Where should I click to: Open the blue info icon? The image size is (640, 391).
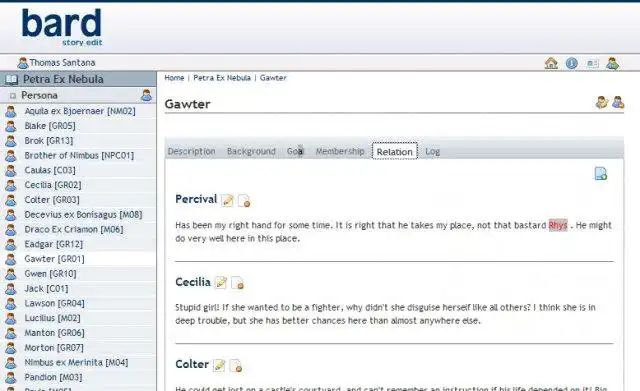coord(571,63)
